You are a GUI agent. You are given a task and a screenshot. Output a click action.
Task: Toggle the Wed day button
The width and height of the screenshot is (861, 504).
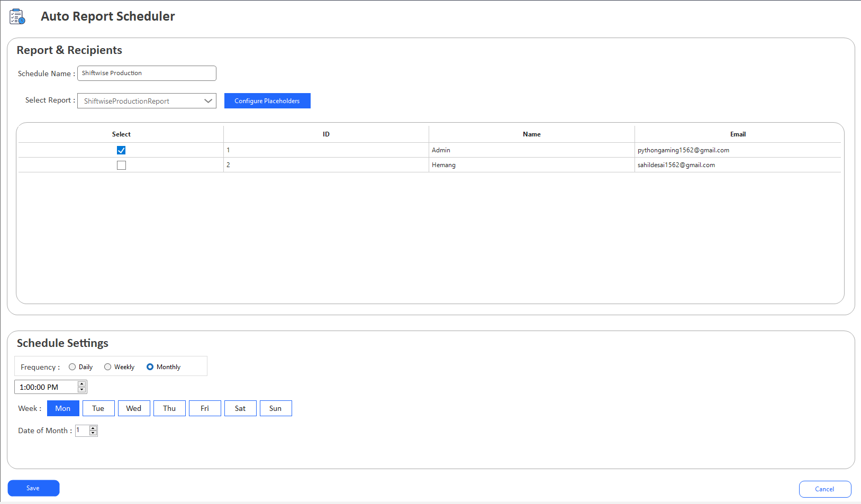134,408
